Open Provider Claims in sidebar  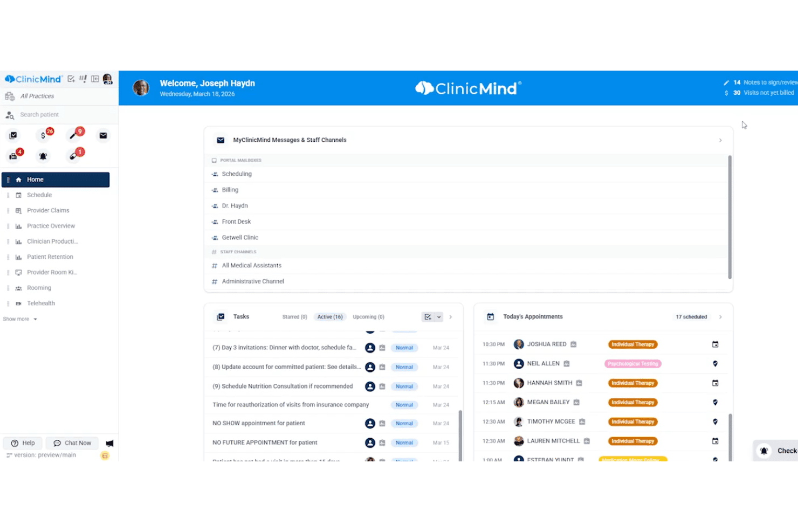click(56, 211)
